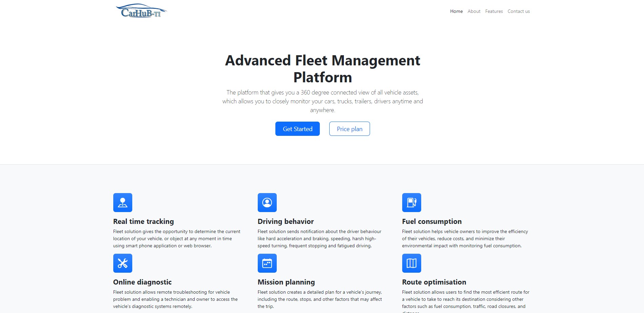Go to the Home nav item
This screenshot has width=644, height=313.
[456, 11]
